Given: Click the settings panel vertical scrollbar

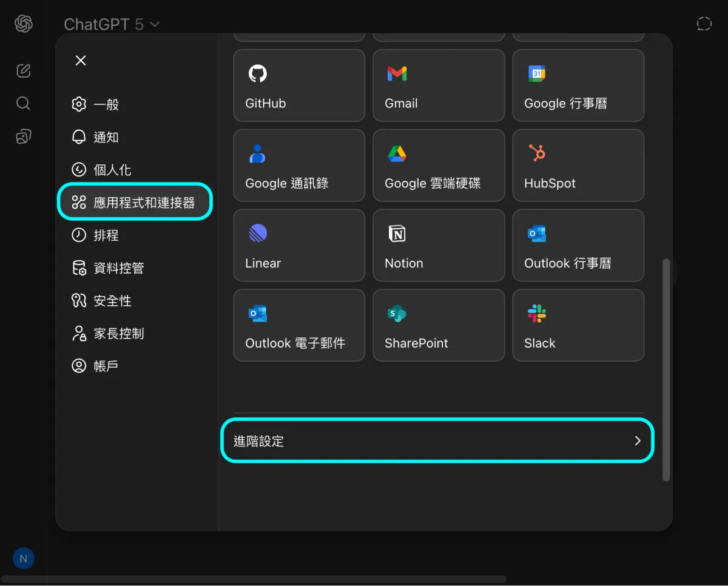Looking at the screenshot, I should click(666, 369).
